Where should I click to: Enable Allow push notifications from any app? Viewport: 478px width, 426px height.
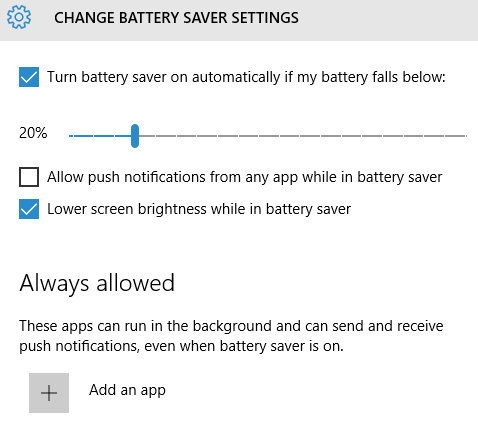[x=29, y=177]
